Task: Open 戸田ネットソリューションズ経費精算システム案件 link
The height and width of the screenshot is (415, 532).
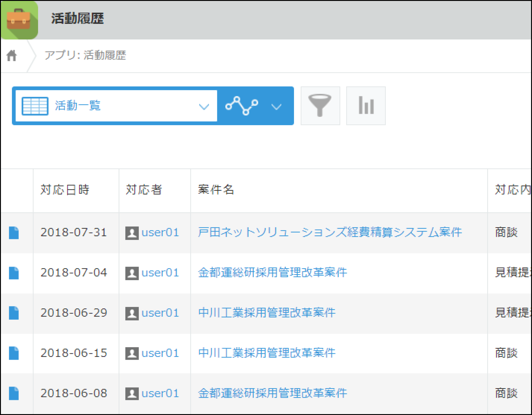Action: pos(329,233)
